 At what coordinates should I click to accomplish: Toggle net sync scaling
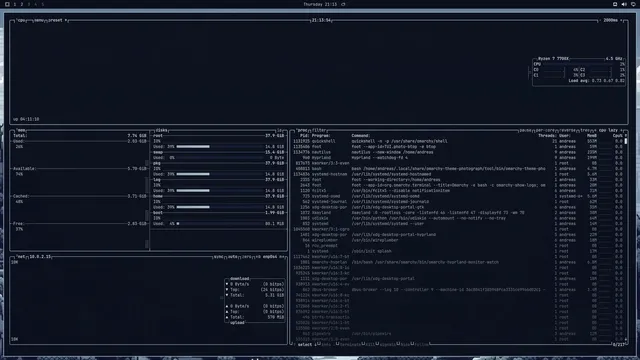click(218, 257)
